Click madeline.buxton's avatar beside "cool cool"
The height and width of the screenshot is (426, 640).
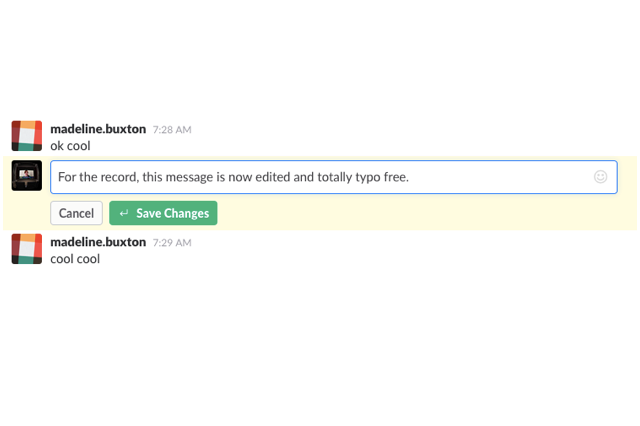click(27, 248)
